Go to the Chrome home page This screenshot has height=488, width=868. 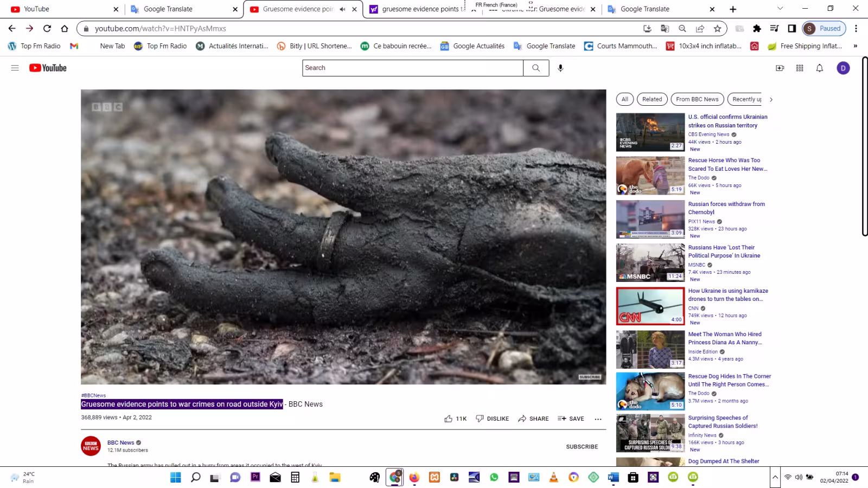point(65,28)
